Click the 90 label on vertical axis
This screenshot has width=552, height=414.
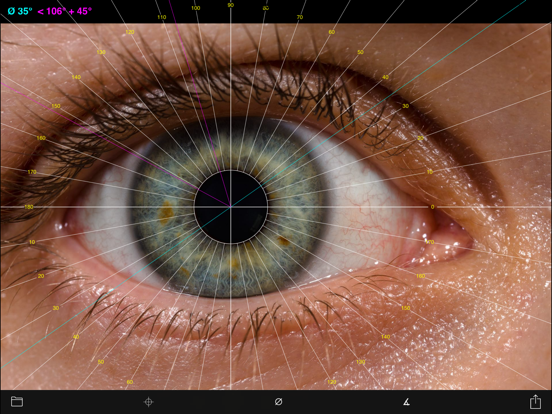[231, 5]
